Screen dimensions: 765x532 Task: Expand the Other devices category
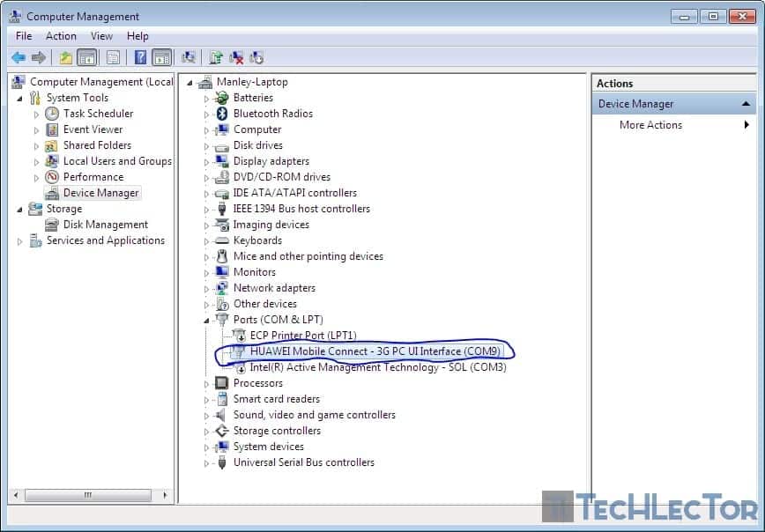206,305
